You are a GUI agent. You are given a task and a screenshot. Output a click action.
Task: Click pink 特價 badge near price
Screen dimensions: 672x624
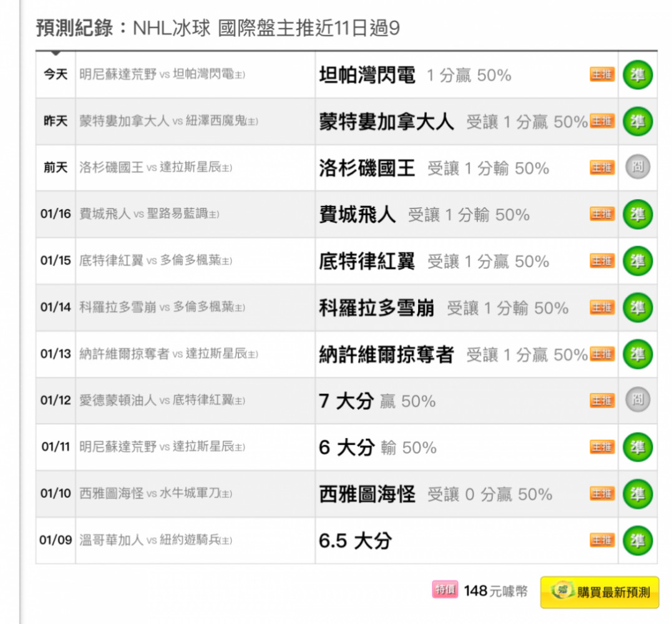[445, 590]
